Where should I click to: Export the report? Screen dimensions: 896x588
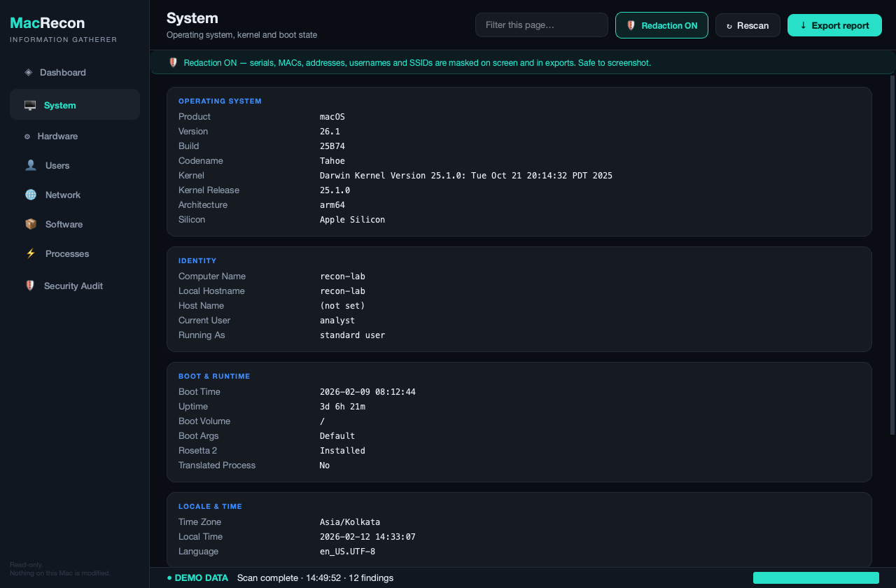(834, 25)
